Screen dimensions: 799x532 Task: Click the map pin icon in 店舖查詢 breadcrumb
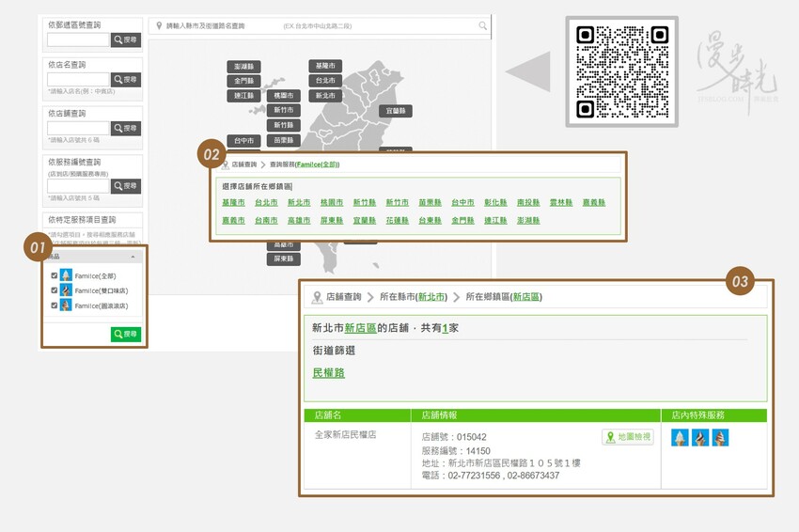click(317, 297)
